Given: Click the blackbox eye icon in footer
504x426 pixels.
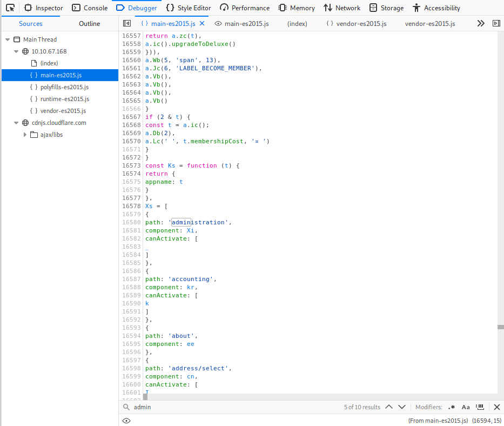Looking at the screenshot, I should click(126, 421).
